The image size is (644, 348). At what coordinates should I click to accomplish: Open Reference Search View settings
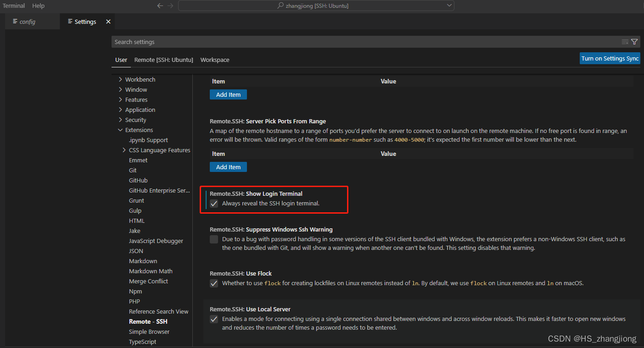coord(158,311)
